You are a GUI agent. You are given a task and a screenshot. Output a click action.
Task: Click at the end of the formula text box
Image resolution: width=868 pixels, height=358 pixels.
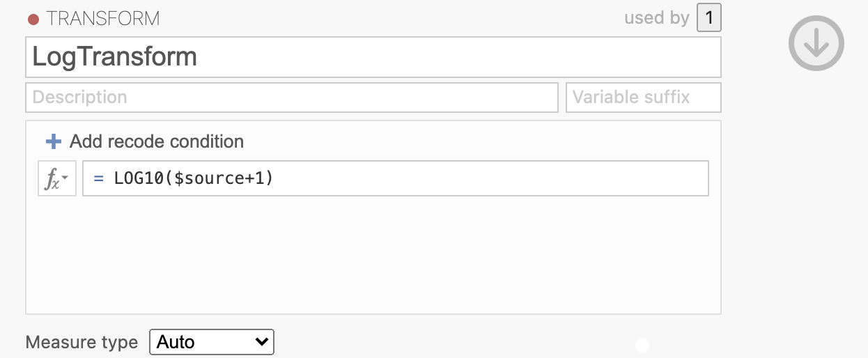(x=697, y=178)
